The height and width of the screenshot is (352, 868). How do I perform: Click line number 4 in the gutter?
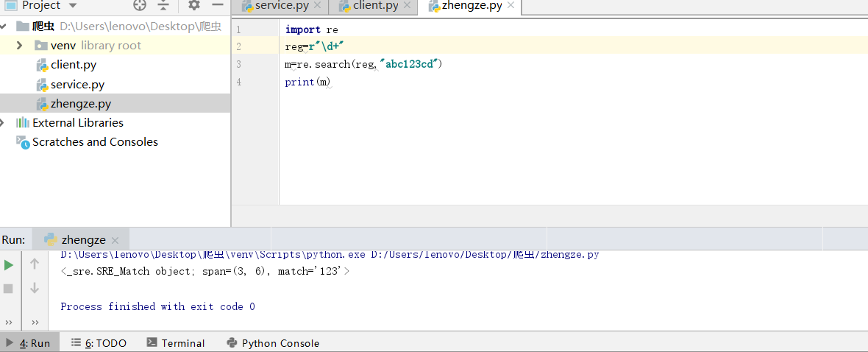click(x=238, y=82)
